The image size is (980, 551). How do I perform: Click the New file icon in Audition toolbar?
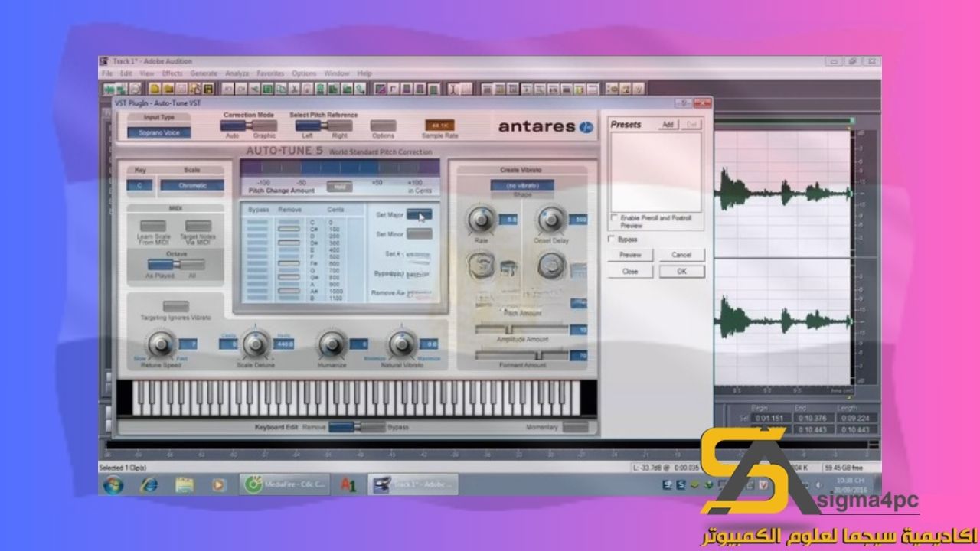tap(155, 89)
